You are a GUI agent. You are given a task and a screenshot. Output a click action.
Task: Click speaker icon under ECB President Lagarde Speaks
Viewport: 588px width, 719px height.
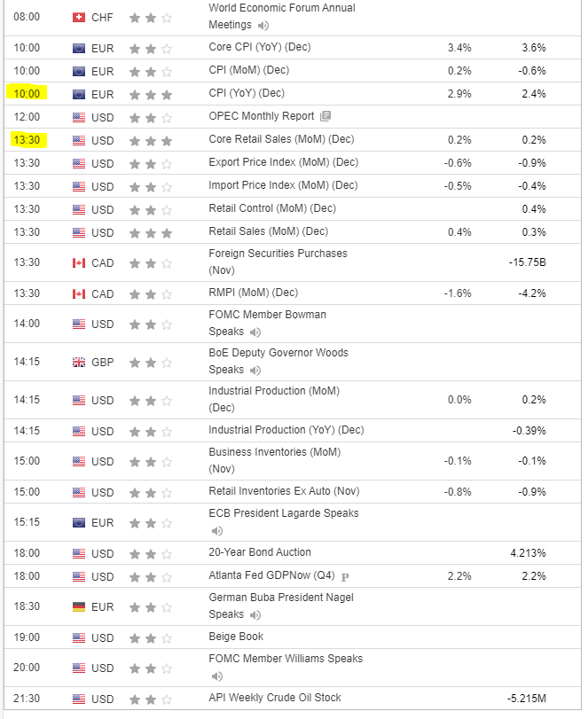coord(217,531)
